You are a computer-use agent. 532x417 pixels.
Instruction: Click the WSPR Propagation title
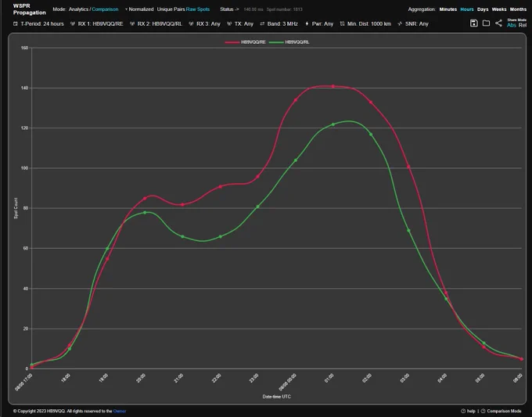(x=29, y=9)
